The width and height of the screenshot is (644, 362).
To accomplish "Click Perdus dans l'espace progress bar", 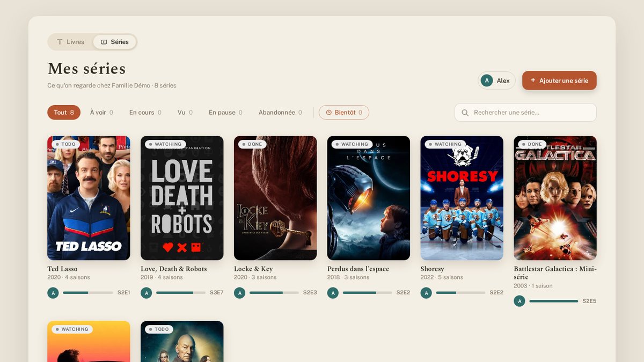I will click(368, 293).
